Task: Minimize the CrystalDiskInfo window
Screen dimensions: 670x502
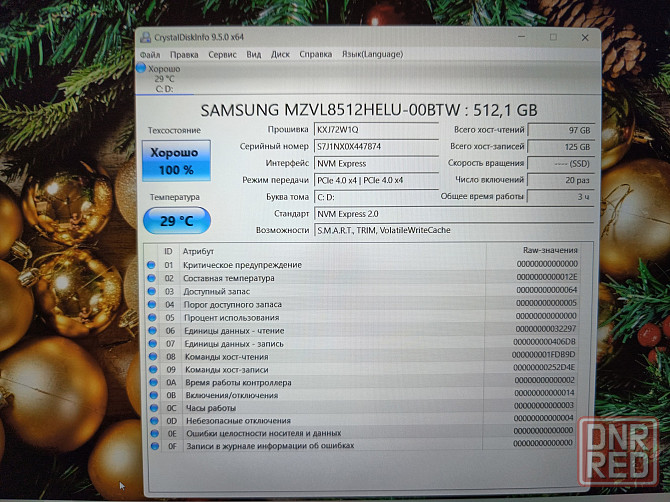Action: coord(521,37)
